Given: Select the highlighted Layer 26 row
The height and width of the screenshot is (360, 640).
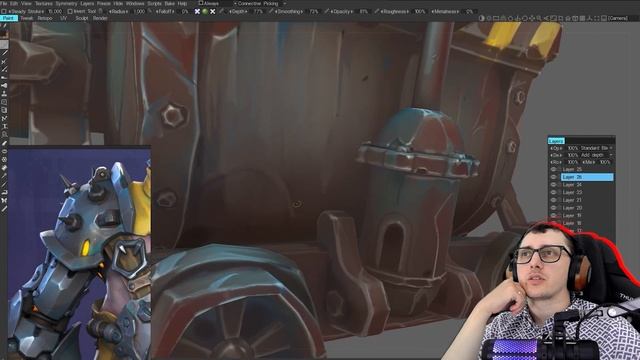Looking at the screenshot, I should (x=587, y=177).
